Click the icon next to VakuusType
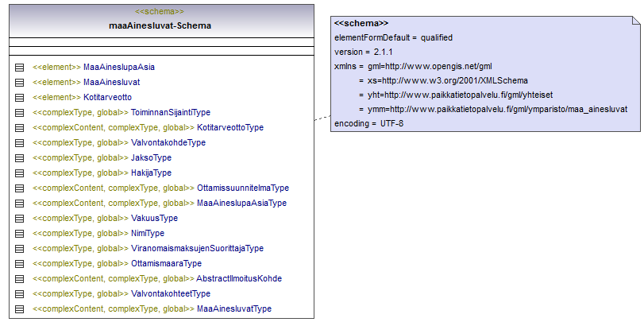The height and width of the screenshot is (322, 644). (x=20, y=218)
